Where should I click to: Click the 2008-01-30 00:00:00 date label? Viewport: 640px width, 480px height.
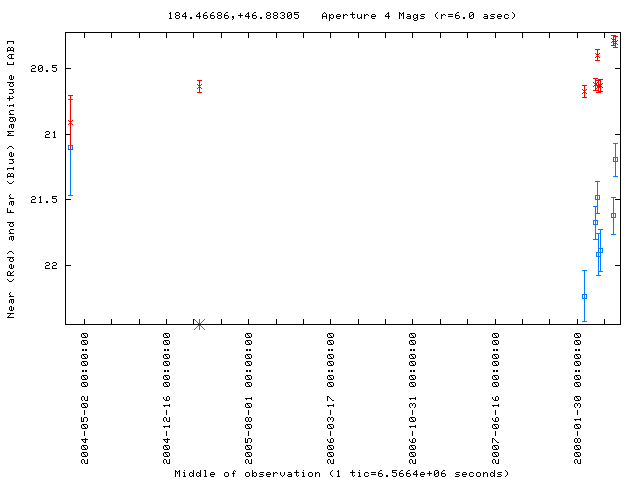pyautogui.click(x=577, y=398)
